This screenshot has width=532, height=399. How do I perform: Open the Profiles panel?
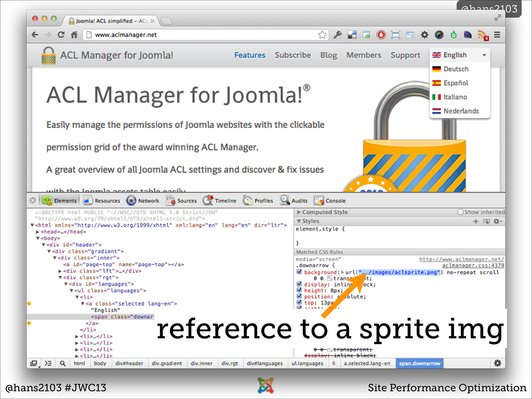tap(258, 200)
